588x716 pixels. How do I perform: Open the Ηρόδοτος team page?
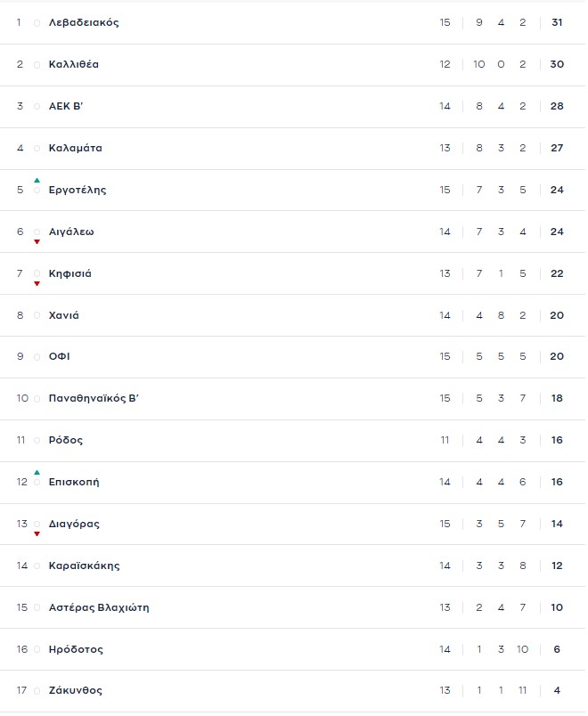pyautogui.click(x=76, y=650)
